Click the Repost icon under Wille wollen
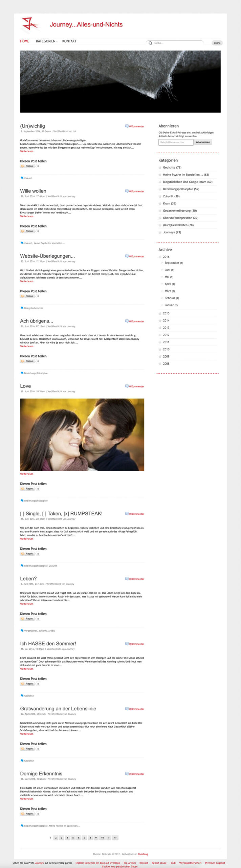 [x=23, y=231]
